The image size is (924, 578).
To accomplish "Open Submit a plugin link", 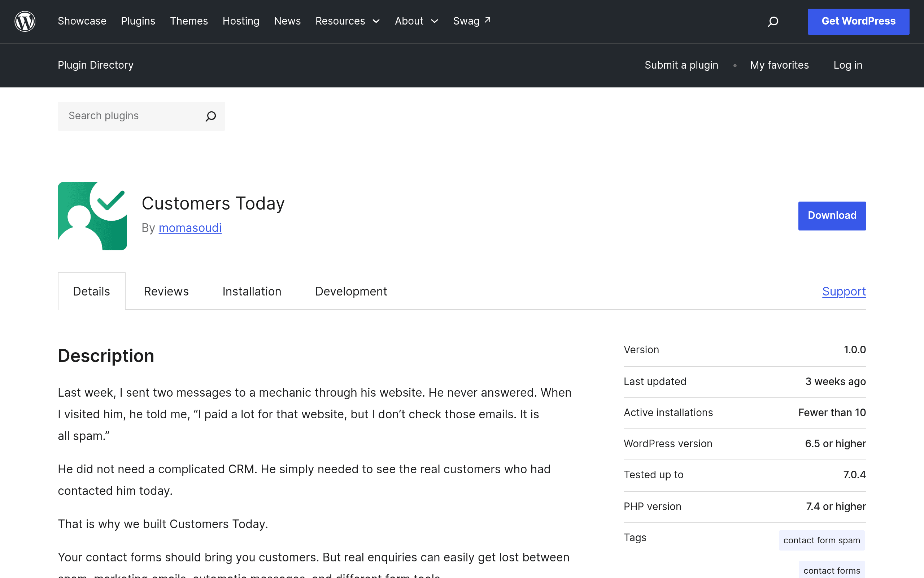I will [681, 65].
